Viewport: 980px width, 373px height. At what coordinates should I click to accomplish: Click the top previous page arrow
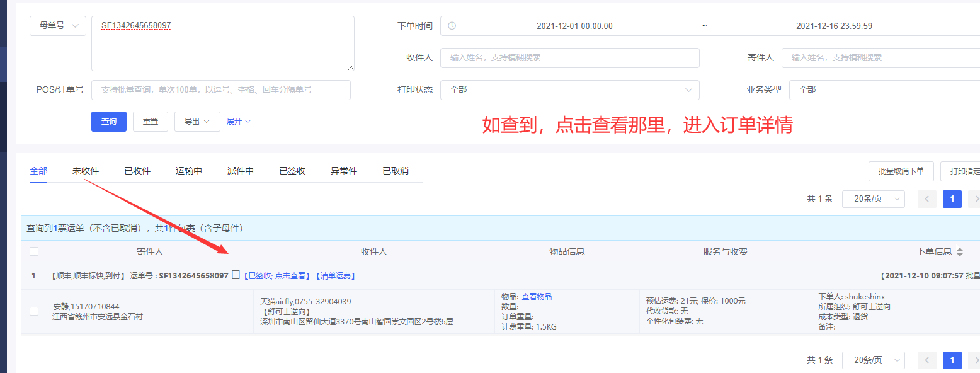click(x=927, y=199)
